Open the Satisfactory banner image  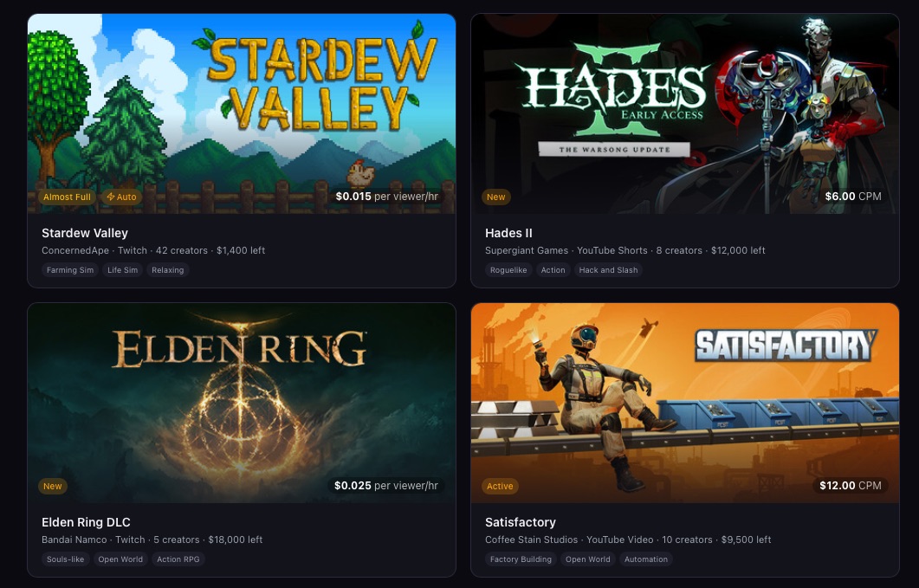tap(684, 403)
